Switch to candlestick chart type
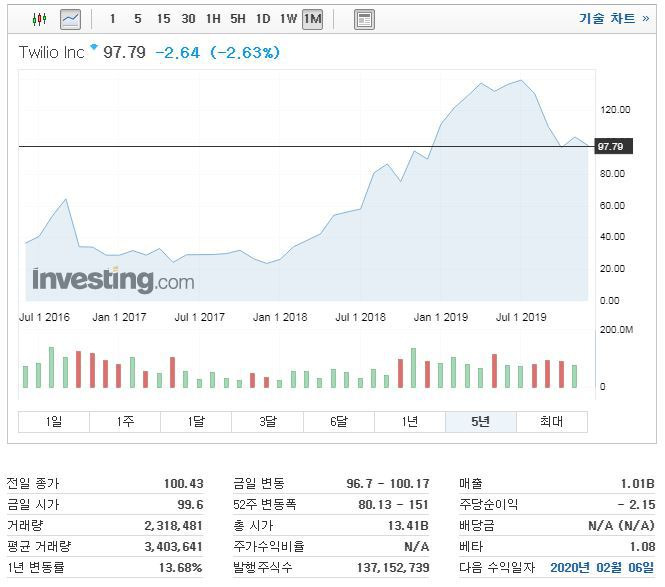 39,19
